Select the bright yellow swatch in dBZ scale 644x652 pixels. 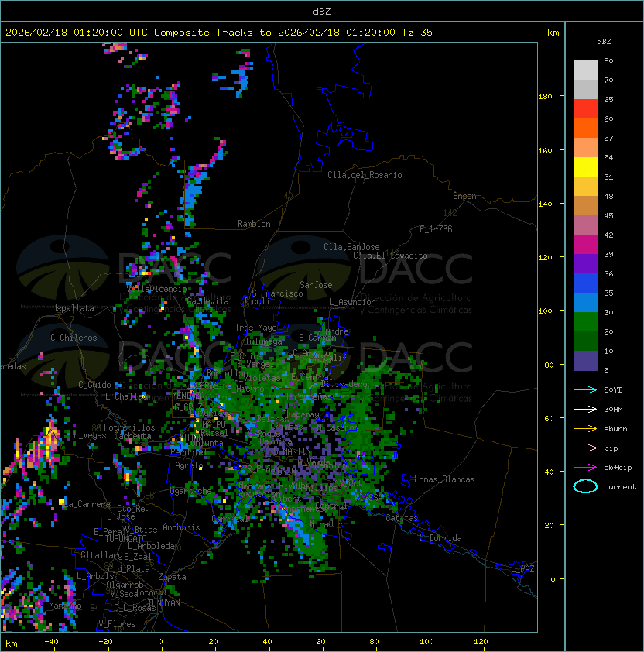585,167
